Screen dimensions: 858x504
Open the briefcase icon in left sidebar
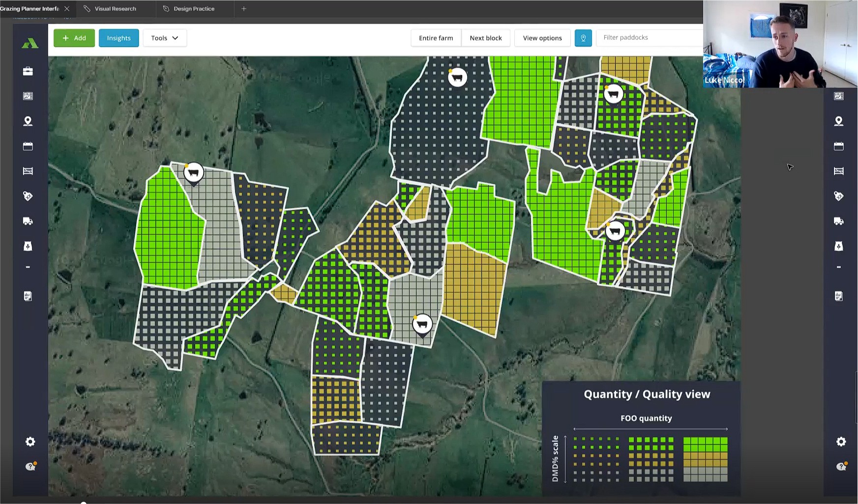coord(28,71)
